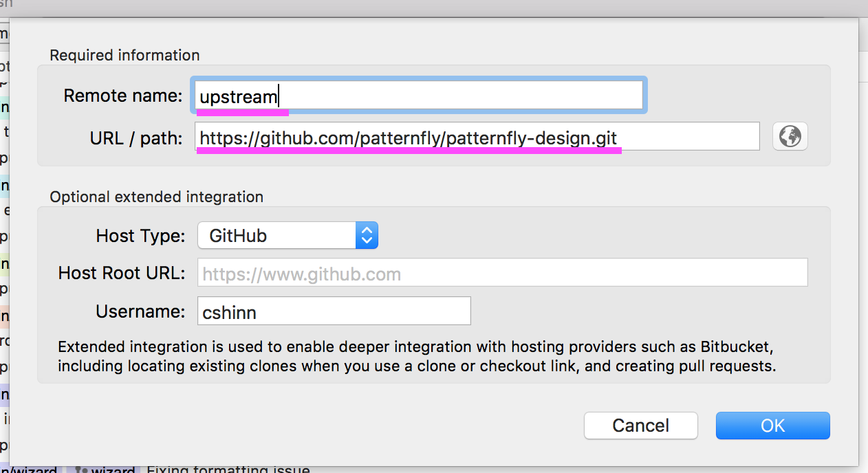Image resolution: width=868 pixels, height=473 pixels.
Task: Click inside the URL / path field
Action: [x=477, y=136]
